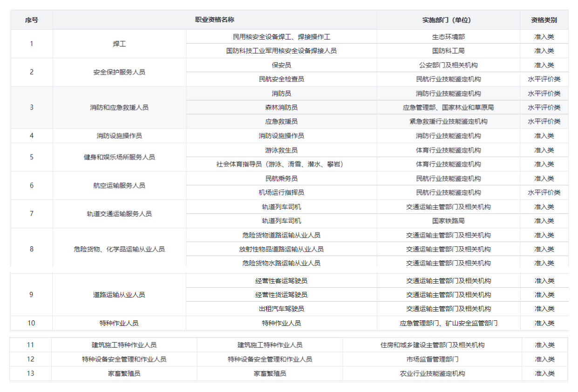Select the 焊工 category cell

pos(119,44)
